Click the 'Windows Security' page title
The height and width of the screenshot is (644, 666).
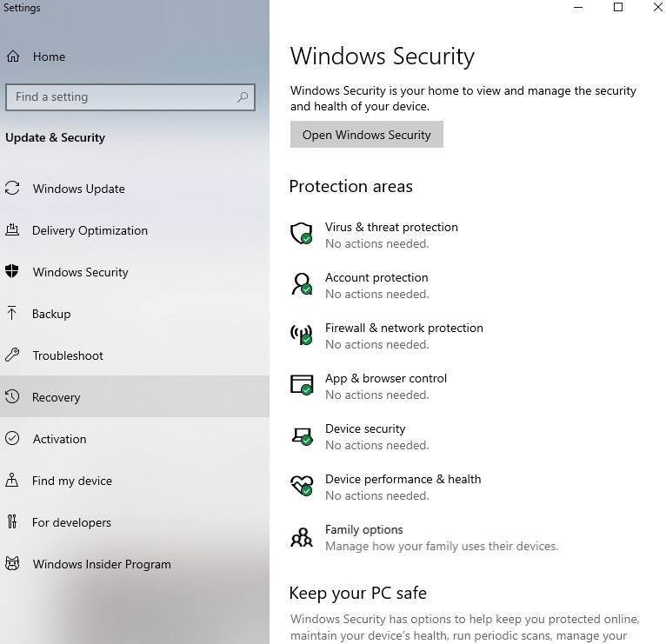(x=383, y=56)
